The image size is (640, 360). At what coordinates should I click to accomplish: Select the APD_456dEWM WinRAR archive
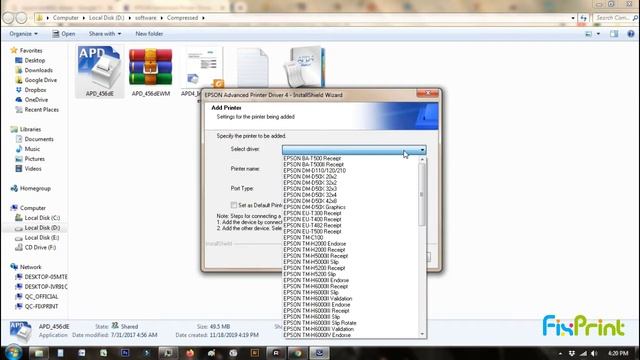(151, 71)
